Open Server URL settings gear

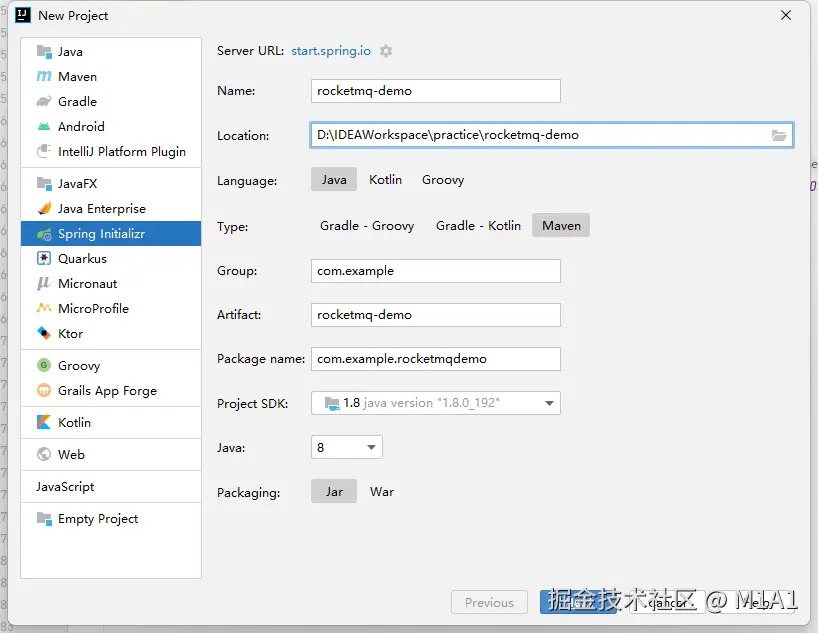386,51
